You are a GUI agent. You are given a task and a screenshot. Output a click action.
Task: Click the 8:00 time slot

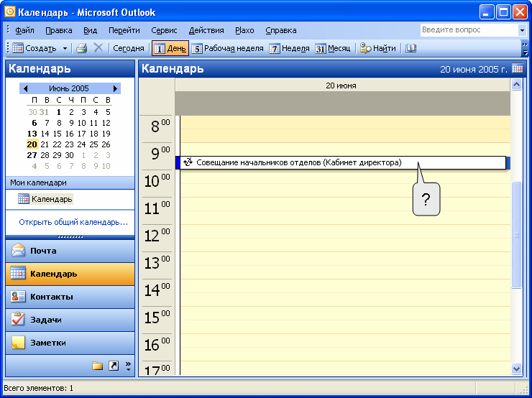[x=344, y=122]
